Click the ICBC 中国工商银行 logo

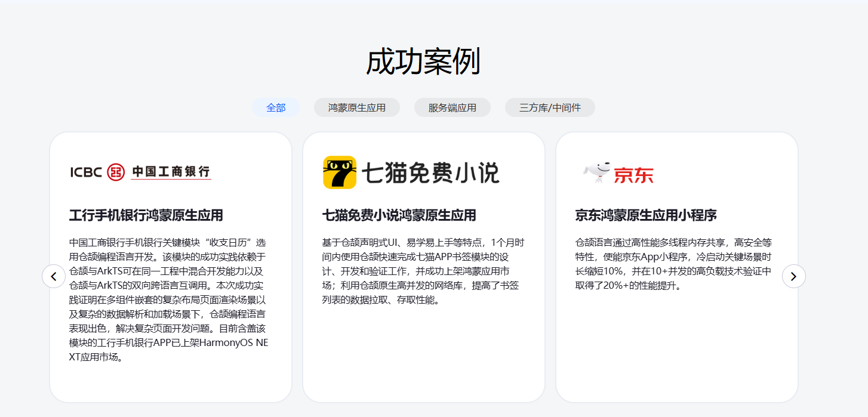[140, 172]
